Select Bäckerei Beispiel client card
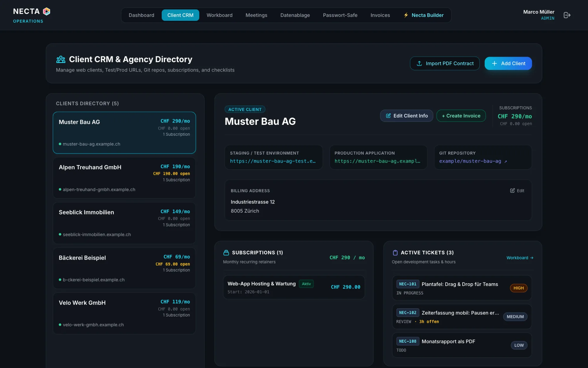Image resolution: width=588 pixels, height=368 pixels. [x=124, y=268]
